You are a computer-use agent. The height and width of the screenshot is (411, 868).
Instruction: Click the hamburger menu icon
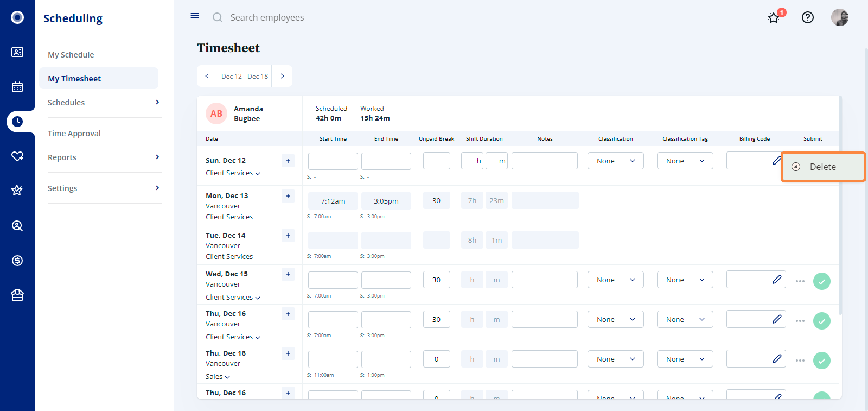(194, 16)
